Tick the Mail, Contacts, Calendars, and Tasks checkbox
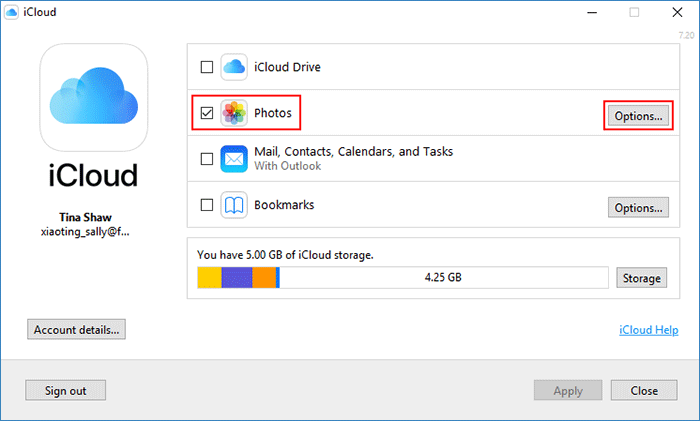Image resolution: width=700 pixels, height=421 pixels. point(207,159)
